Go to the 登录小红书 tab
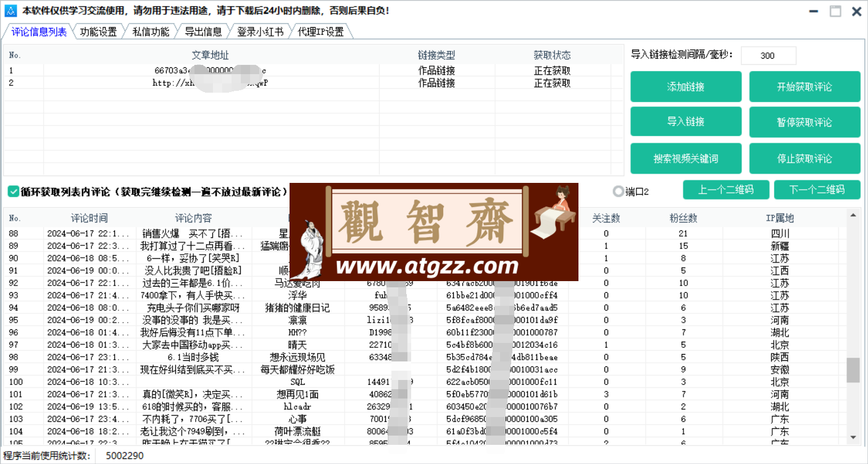 tap(260, 32)
